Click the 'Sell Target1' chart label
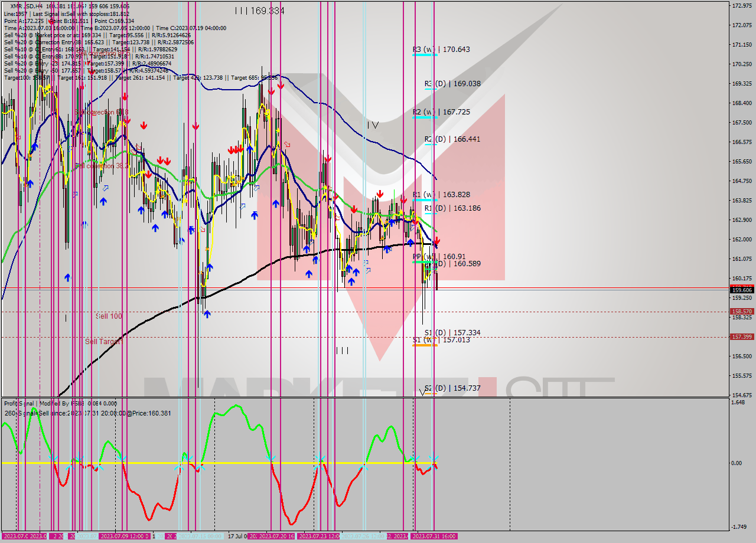756x543 pixels. click(103, 341)
